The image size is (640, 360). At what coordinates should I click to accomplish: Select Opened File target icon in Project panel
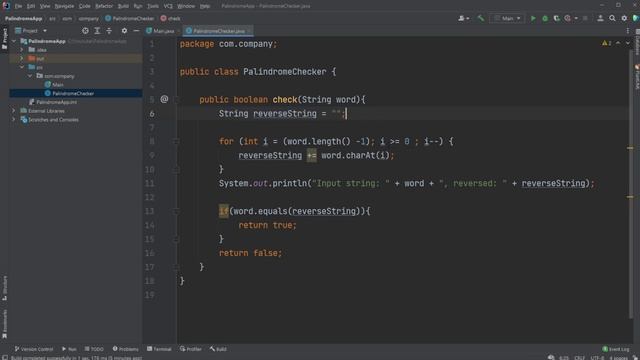85,31
